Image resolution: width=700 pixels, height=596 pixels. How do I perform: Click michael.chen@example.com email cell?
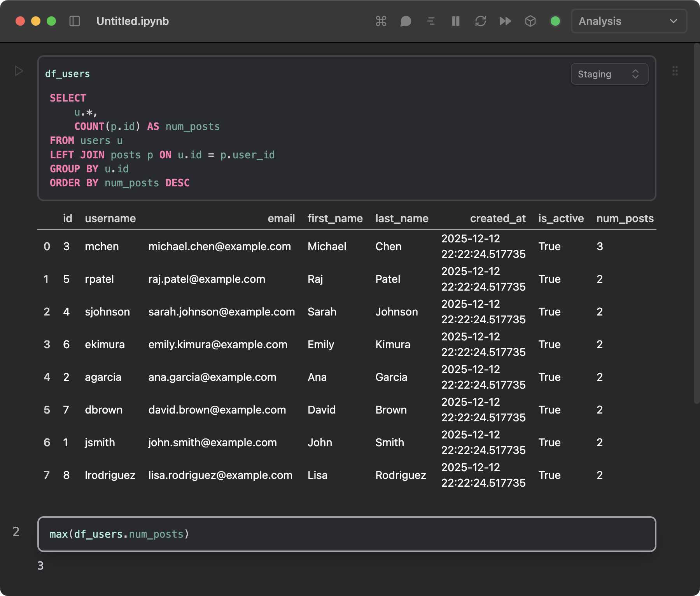click(219, 246)
